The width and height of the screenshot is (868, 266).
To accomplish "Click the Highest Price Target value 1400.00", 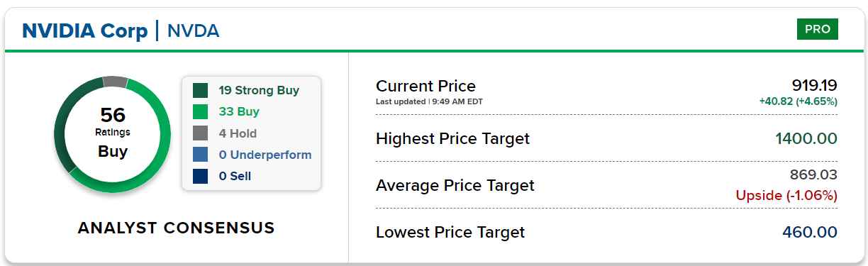I will coord(808,138).
